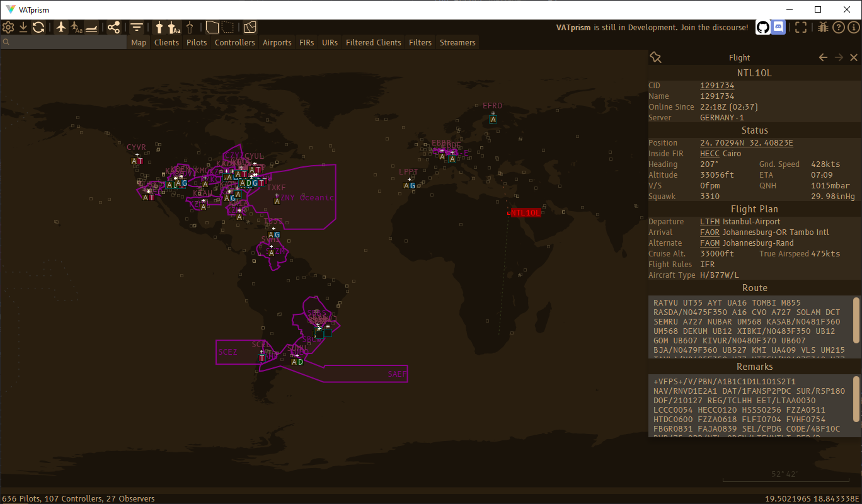
Task: Click the EFRO airport marker on map
Action: coord(493,119)
